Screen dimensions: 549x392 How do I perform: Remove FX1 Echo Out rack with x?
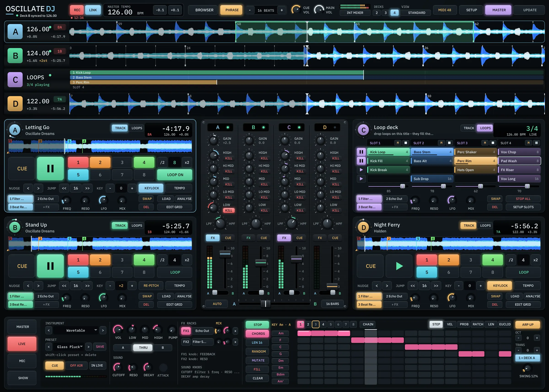click(x=235, y=331)
